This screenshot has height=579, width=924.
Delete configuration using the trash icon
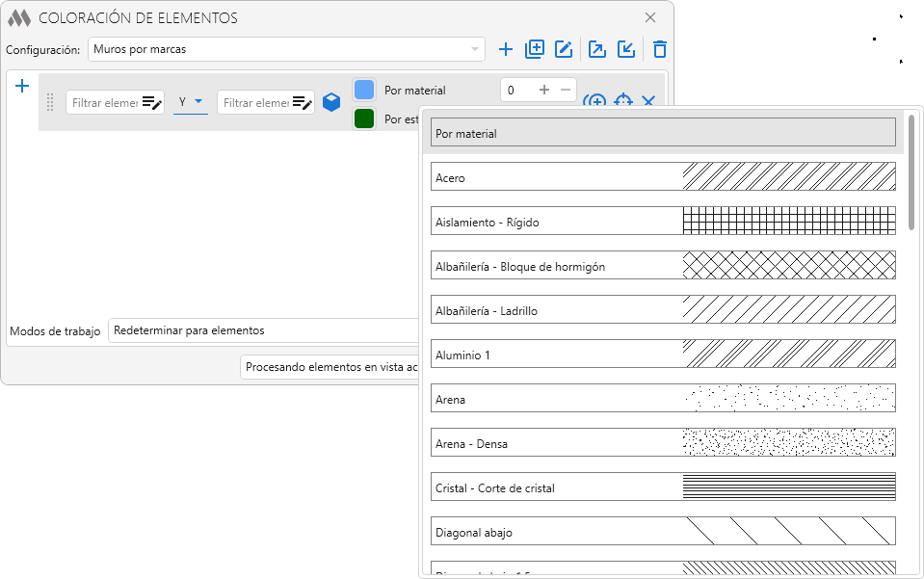(x=660, y=49)
